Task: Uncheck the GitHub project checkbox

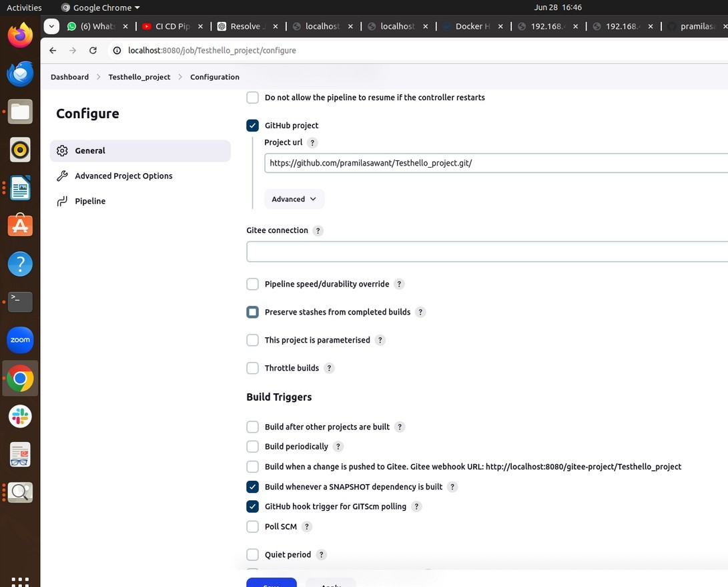Action: click(x=253, y=126)
